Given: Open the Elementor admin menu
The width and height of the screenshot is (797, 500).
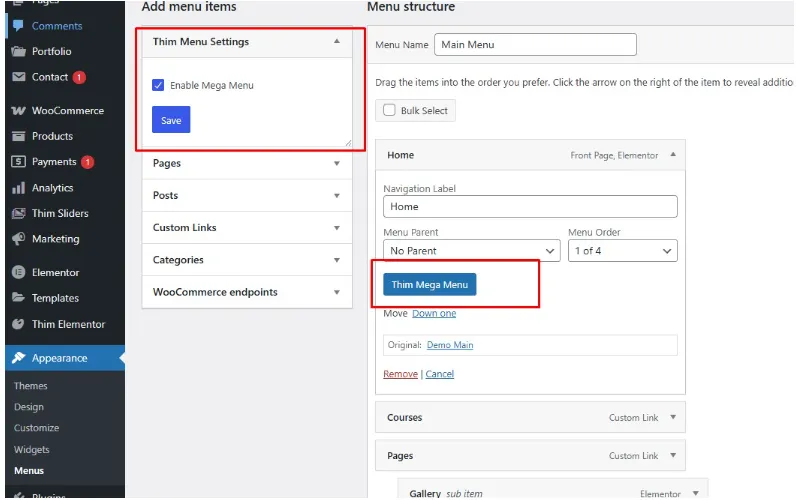Looking at the screenshot, I should coord(55,272).
